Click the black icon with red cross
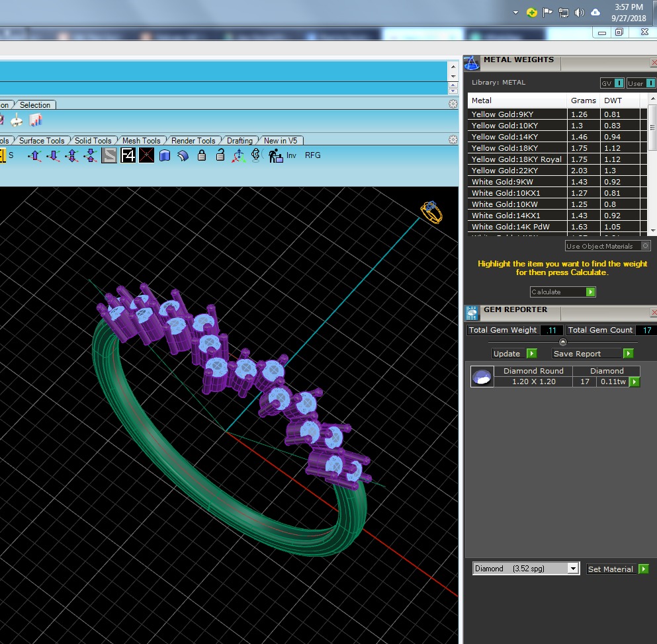The width and height of the screenshot is (657, 644). coord(146,155)
